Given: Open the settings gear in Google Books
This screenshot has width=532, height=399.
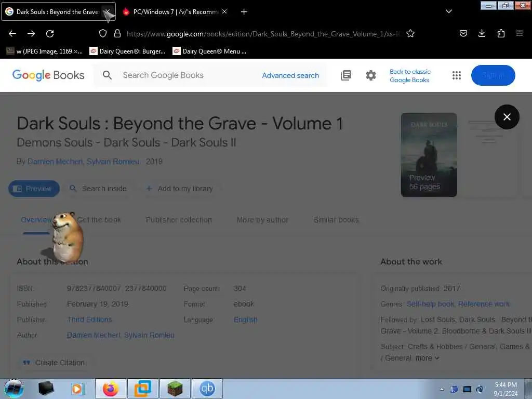Looking at the screenshot, I should tap(371, 75).
